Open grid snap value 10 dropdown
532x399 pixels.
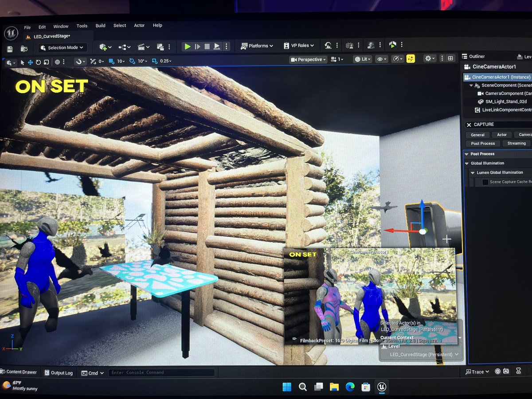pyautogui.click(x=121, y=61)
